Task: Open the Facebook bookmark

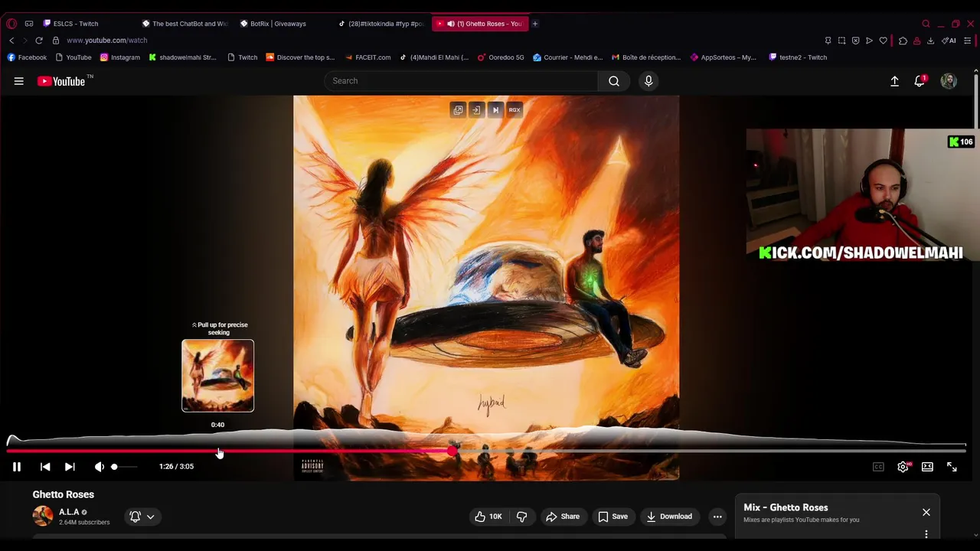Action: coord(27,57)
